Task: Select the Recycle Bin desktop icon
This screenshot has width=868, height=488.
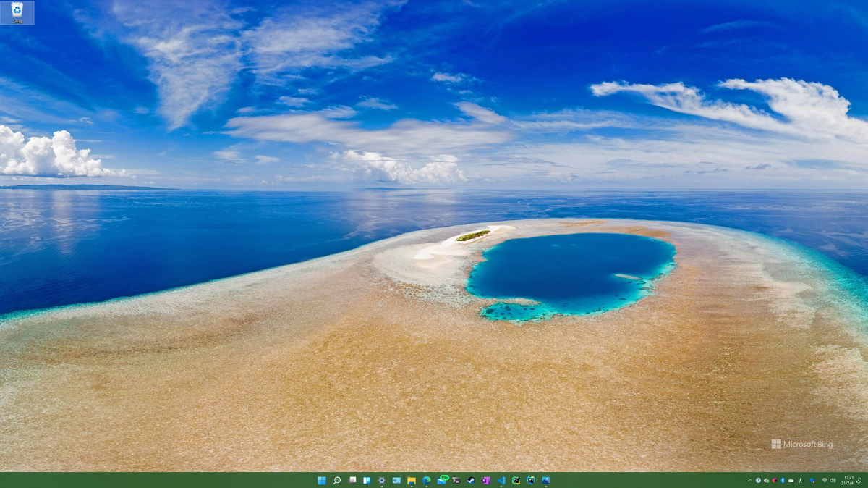Action: pos(17,12)
